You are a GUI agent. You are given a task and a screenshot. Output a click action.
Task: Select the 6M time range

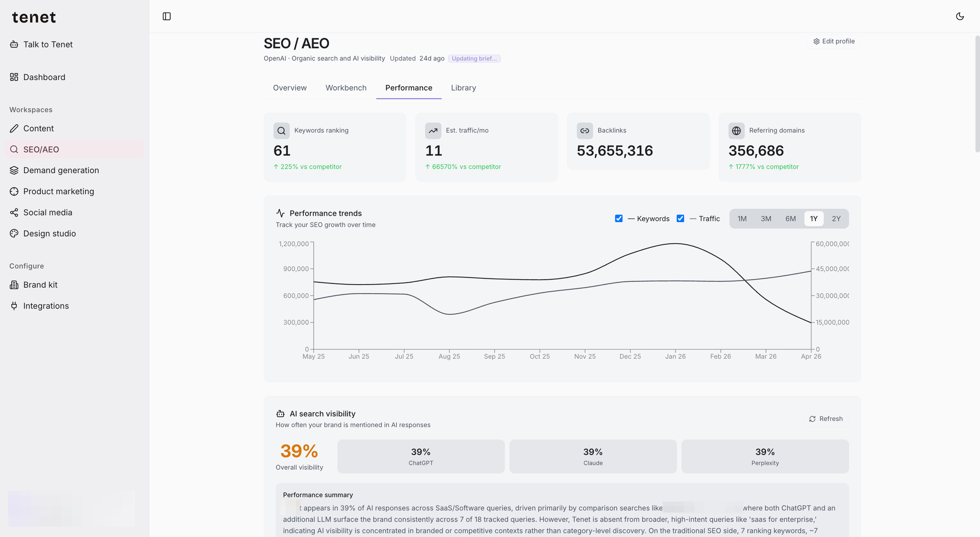790,219
